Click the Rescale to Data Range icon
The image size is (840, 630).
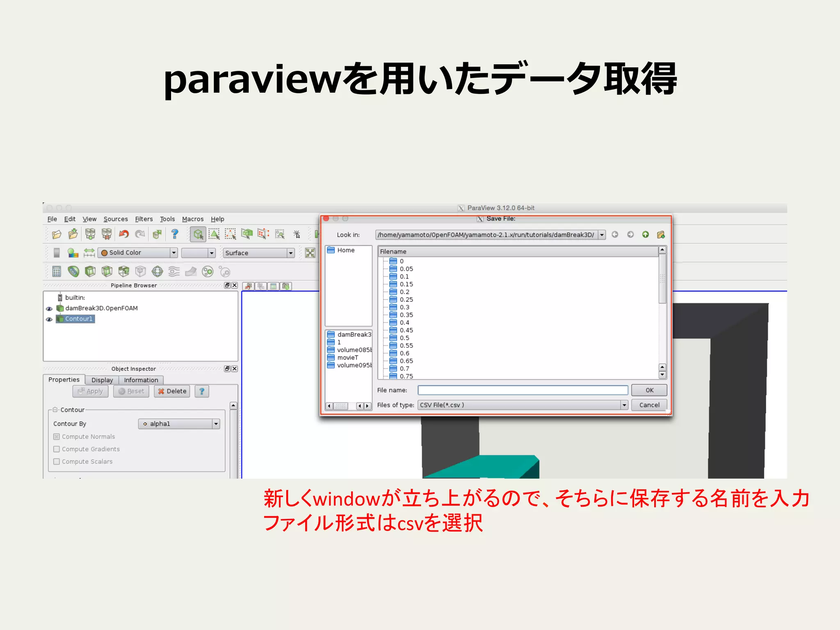coord(89,253)
